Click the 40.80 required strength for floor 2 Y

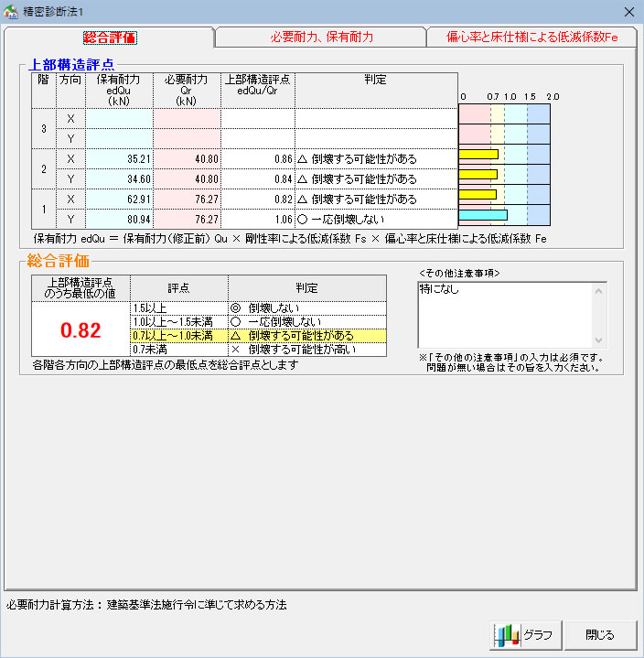tap(188, 179)
